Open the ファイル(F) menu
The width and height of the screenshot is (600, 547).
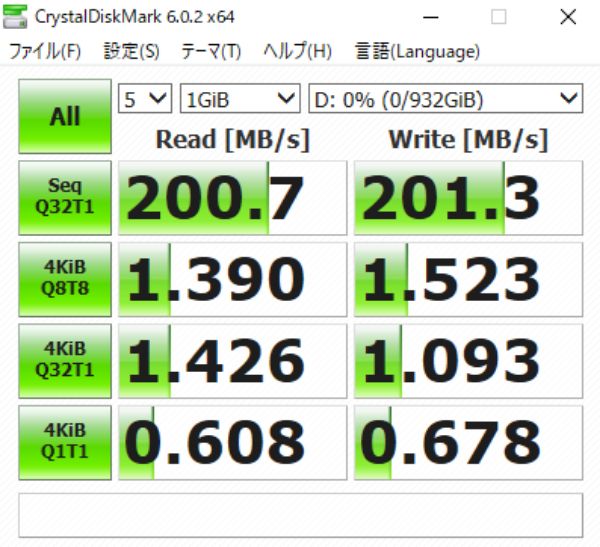pos(45,51)
